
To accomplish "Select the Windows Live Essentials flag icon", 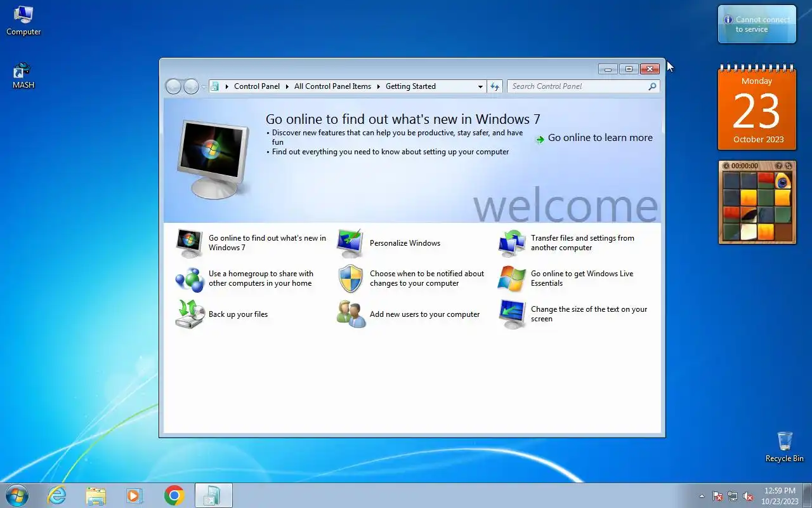I will click(512, 279).
